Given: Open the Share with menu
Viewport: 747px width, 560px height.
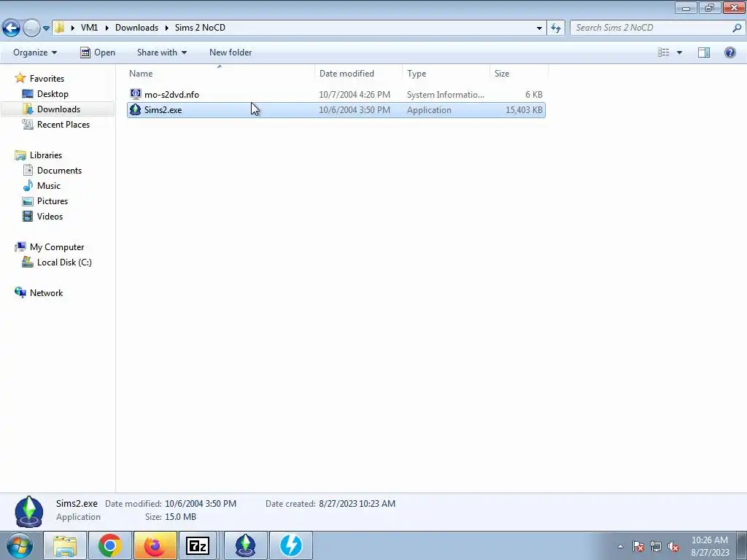Looking at the screenshot, I should coord(161,52).
